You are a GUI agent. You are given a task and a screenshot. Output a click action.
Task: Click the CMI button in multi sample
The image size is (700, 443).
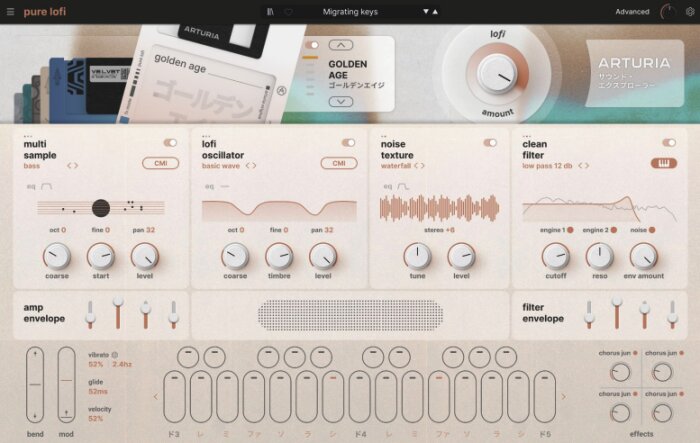point(161,163)
